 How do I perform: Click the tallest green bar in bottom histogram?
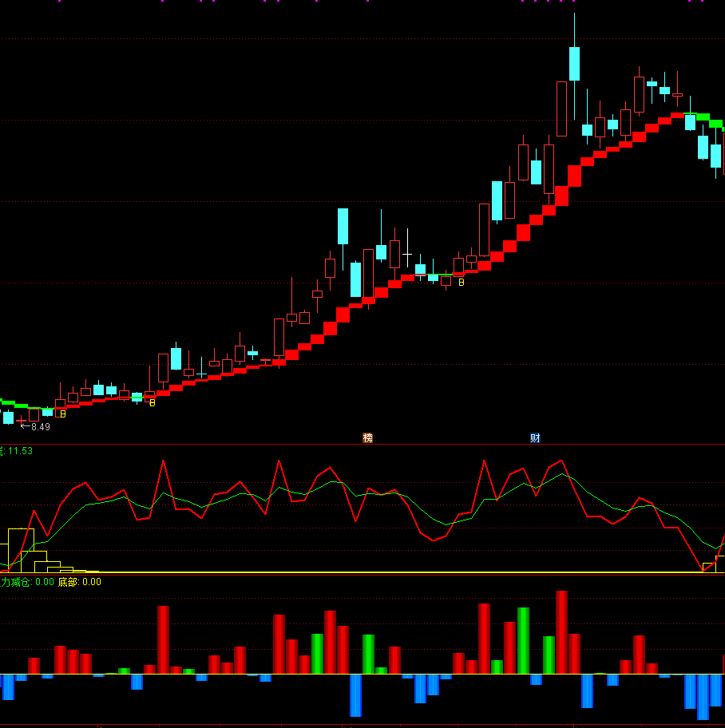pyautogui.click(x=523, y=640)
